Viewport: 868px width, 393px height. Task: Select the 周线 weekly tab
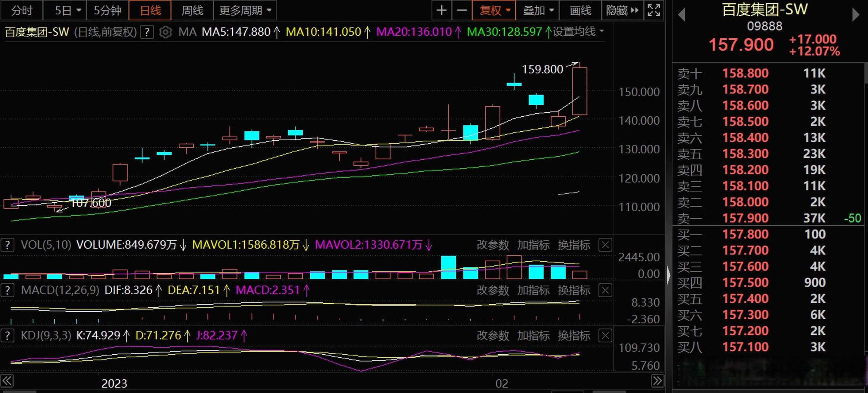pyautogui.click(x=192, y=10)
